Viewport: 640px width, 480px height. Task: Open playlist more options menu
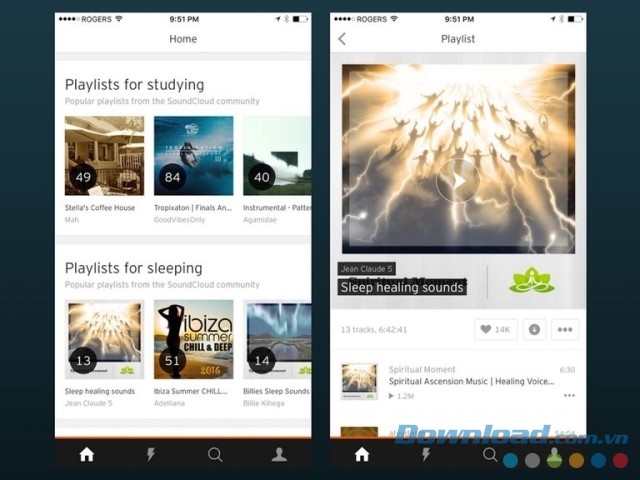[565, 329]
